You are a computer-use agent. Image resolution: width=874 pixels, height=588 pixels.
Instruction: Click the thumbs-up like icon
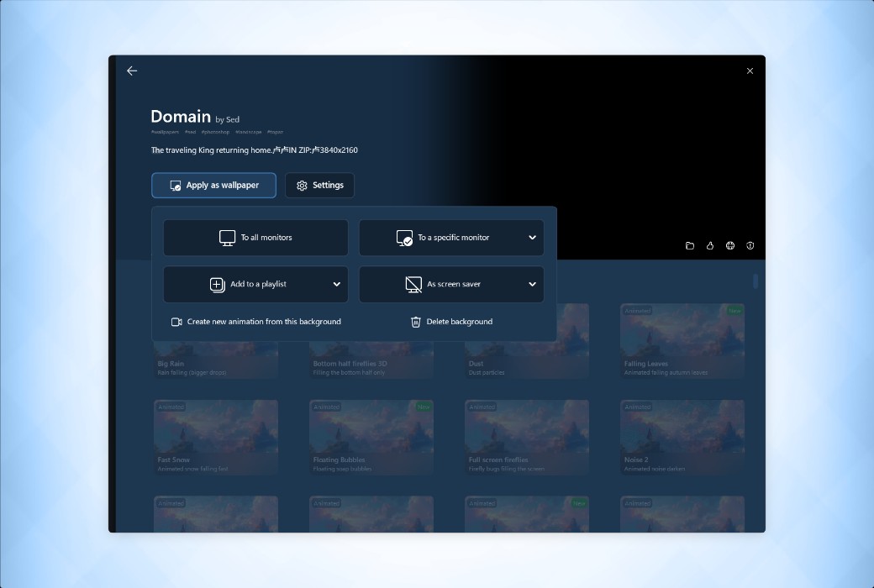(710, 245)
